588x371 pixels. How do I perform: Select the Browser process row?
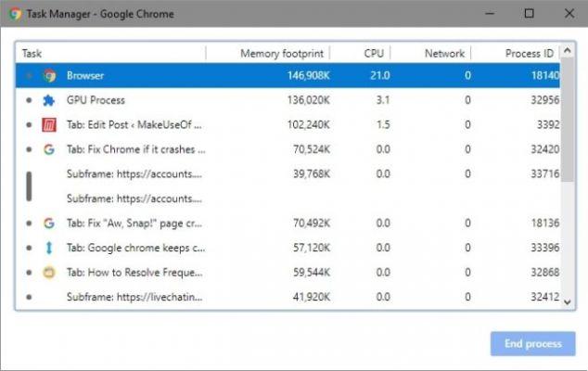pos(288,75)
